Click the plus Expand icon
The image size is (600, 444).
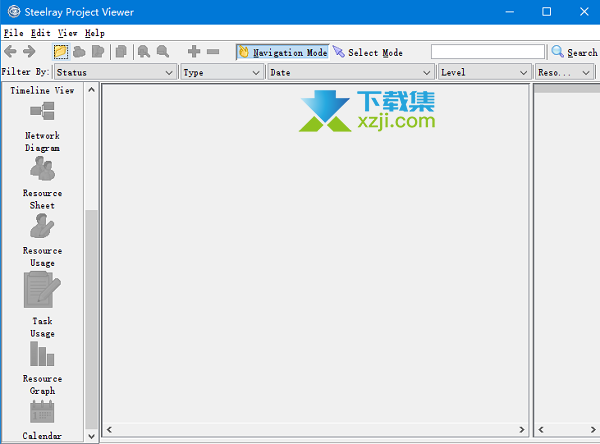click(x=194, y=51)
